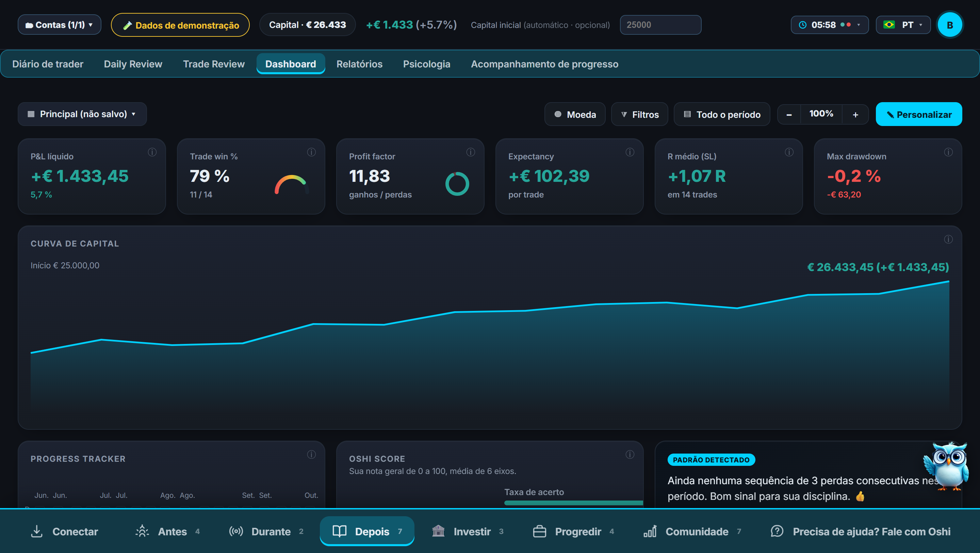Click the Capital inicial input field

tap(660, 25)
